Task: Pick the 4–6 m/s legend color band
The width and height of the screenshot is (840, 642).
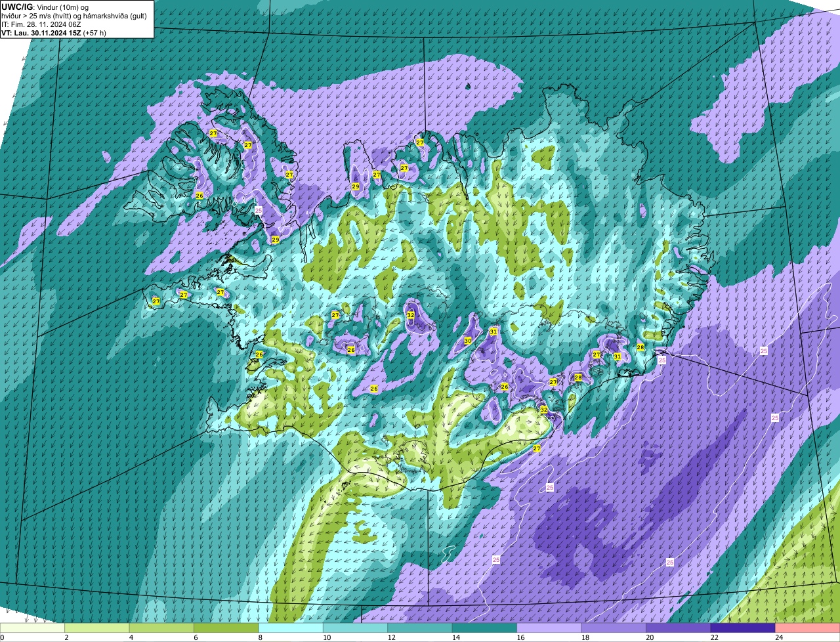Action: click(162, 628)
